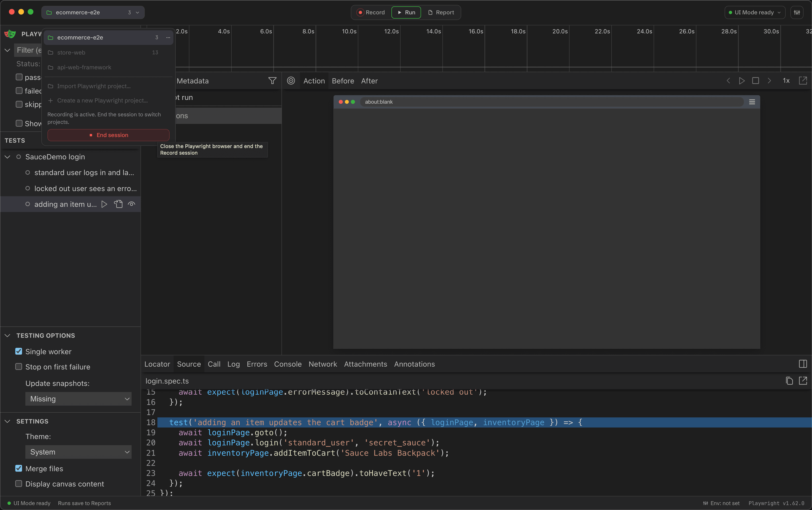The image size is (812, 510).
Task: Play the trace with the play icon
Action: click(742, 81)
